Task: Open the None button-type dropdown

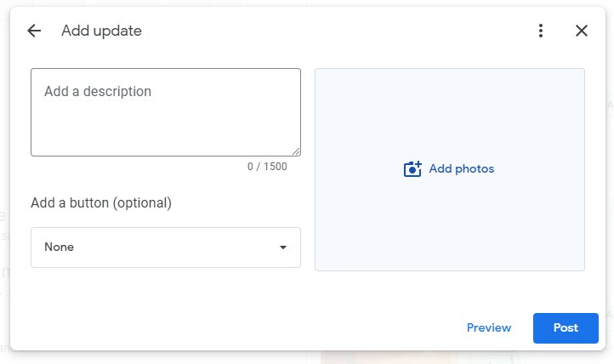Action: [166, 247]
